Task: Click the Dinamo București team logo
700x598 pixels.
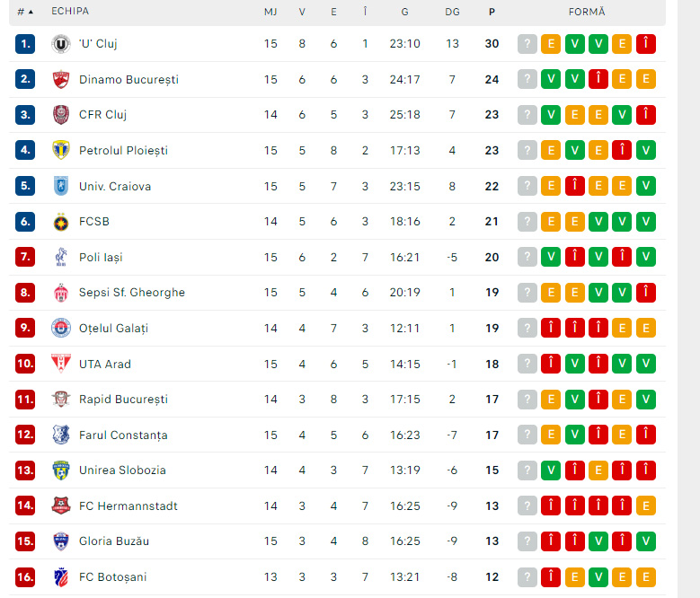Action: click(61, 79)
